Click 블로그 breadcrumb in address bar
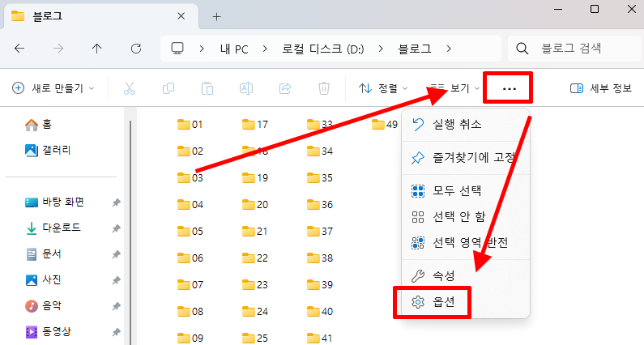 click(415, 49)
